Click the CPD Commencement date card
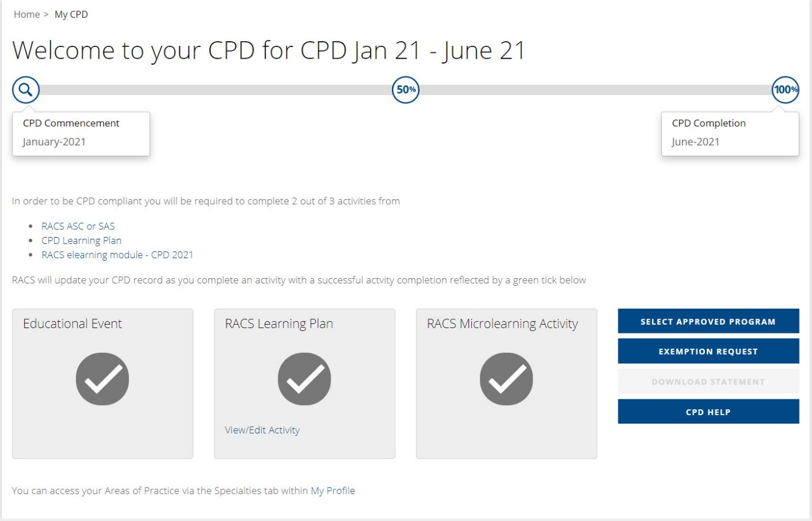Viewport: 812px width, 521px height. 81,133
